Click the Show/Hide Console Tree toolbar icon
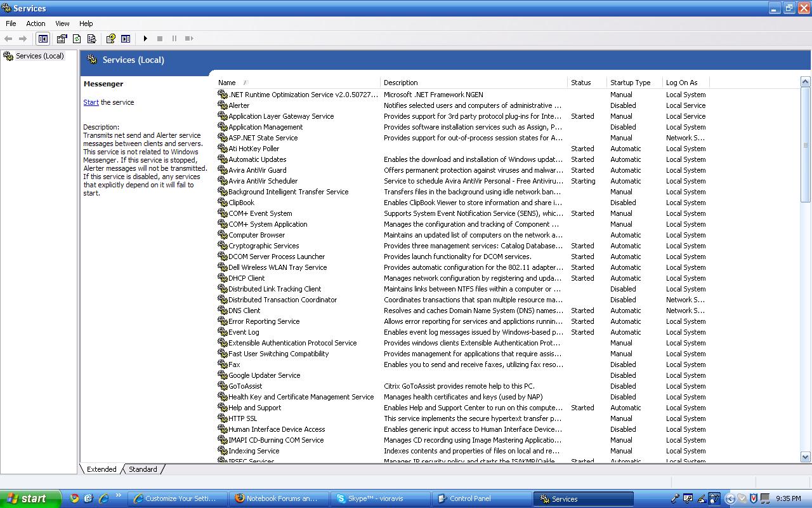This screenshot has width=812, height=508. pos(43,39)
